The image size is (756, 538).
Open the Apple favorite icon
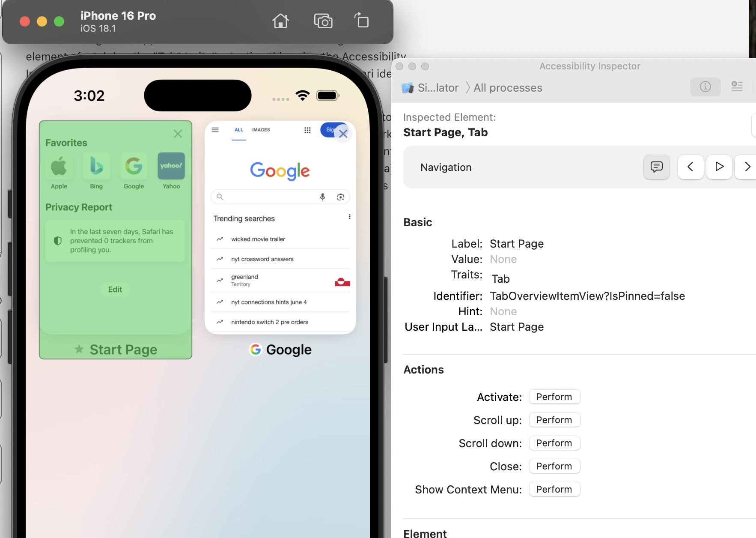click(59, 166)
